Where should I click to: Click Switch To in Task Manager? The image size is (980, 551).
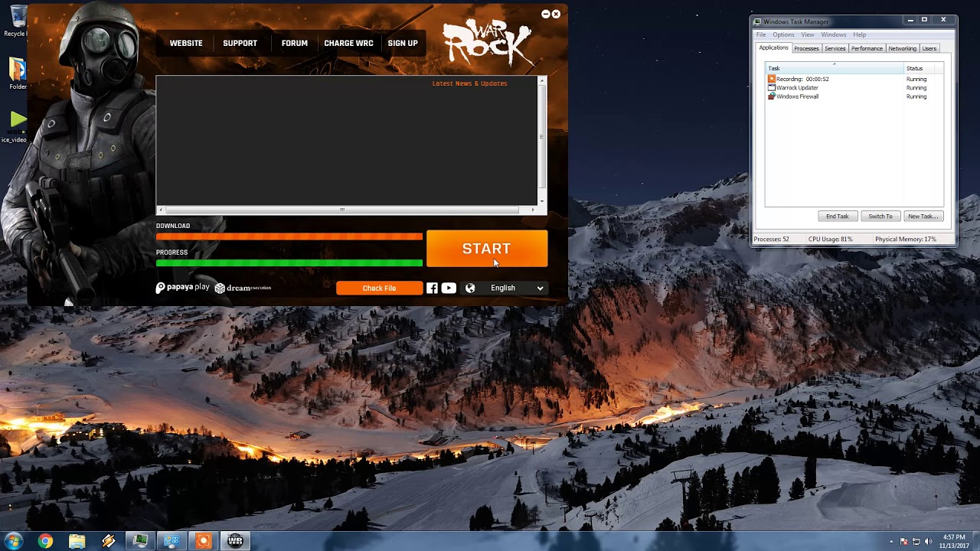point(880,217)
